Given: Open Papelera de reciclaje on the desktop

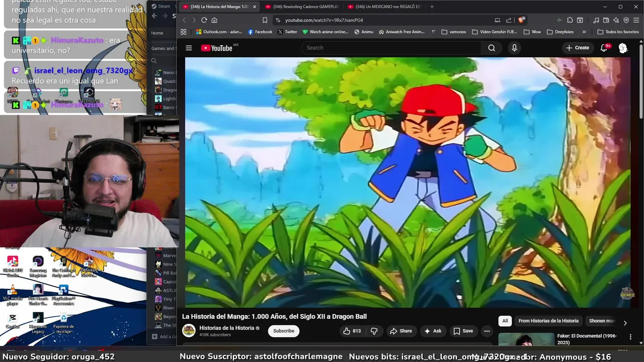Looking at the screenshot, I should point(63,323).
